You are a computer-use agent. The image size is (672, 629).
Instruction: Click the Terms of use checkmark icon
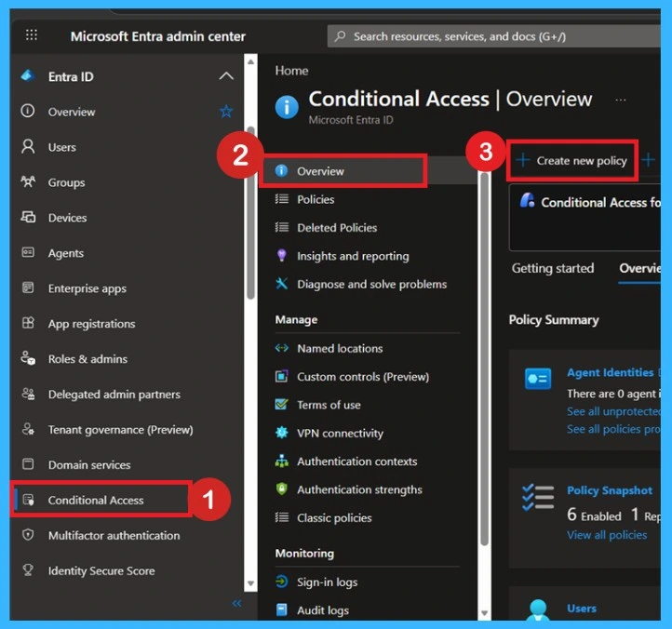point(282,404)
